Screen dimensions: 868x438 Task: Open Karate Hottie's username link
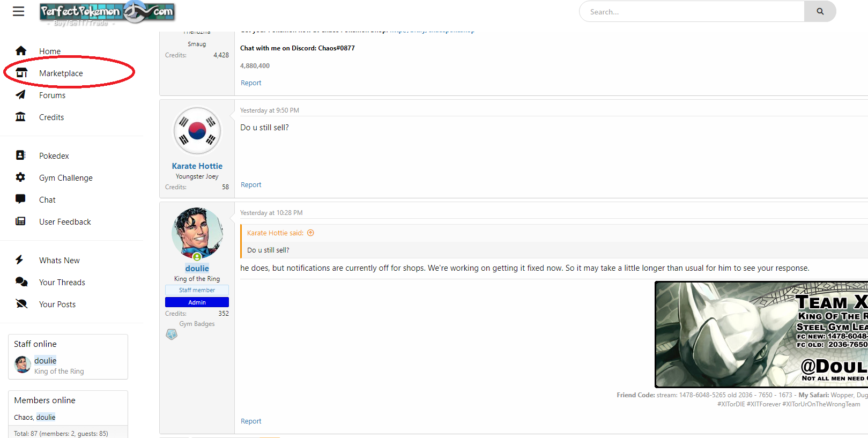[197, 166]
